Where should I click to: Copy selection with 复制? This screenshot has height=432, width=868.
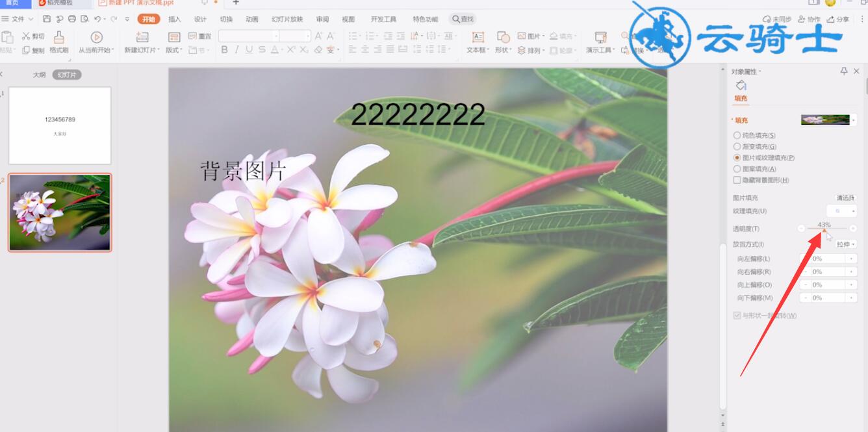pos(33,50)
